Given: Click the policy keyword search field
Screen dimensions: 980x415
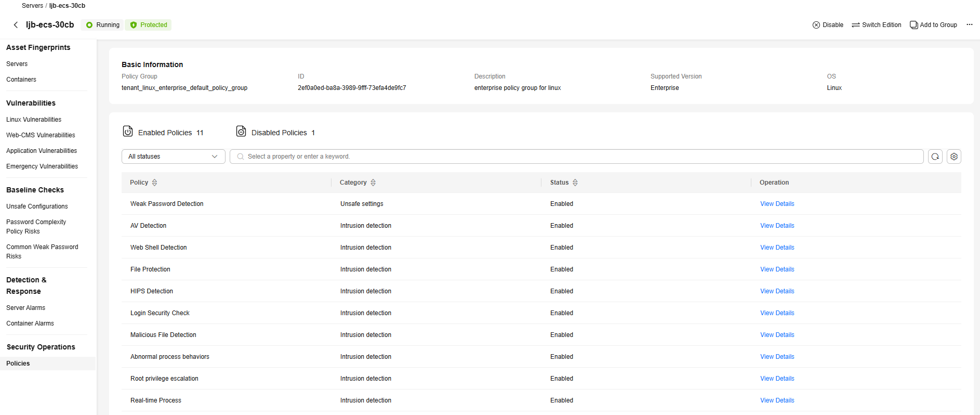Looking at the screenshot, I should coord(577,157).
